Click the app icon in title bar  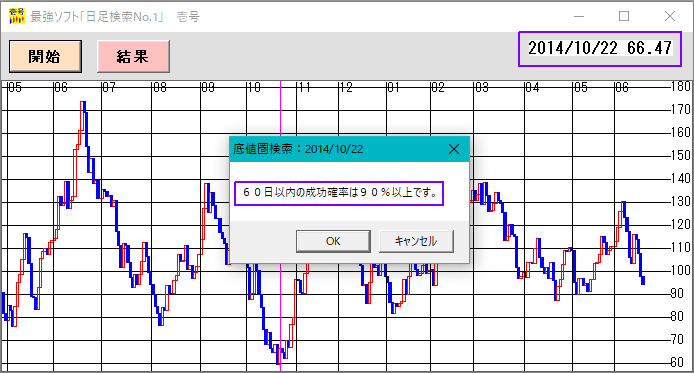coord(17,16)
